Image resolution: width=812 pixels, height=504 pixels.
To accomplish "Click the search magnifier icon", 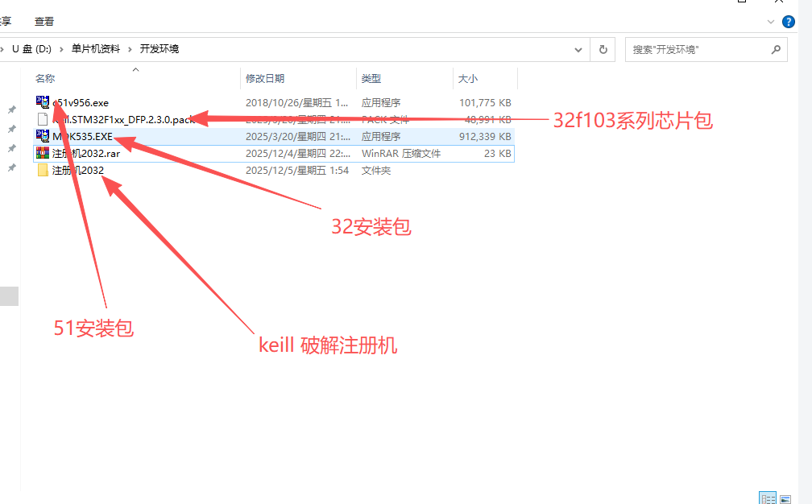I will 775,50.
